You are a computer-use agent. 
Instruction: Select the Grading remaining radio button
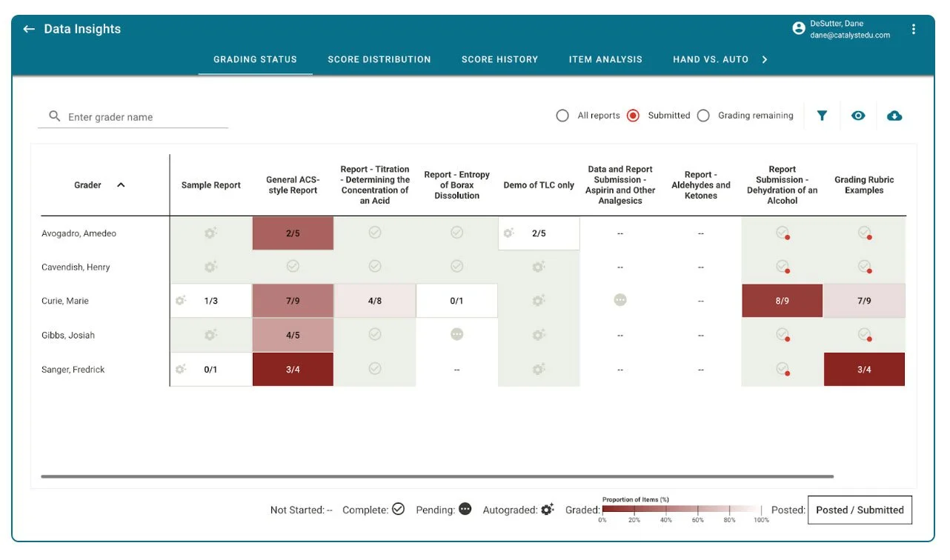(x=702, y=116)
